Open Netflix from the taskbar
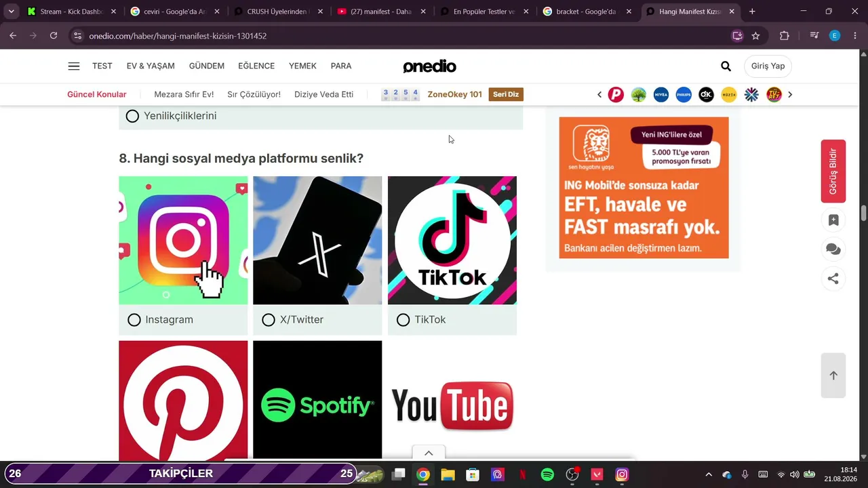This screenshot has height=488, width=868. tap(522, 474)
